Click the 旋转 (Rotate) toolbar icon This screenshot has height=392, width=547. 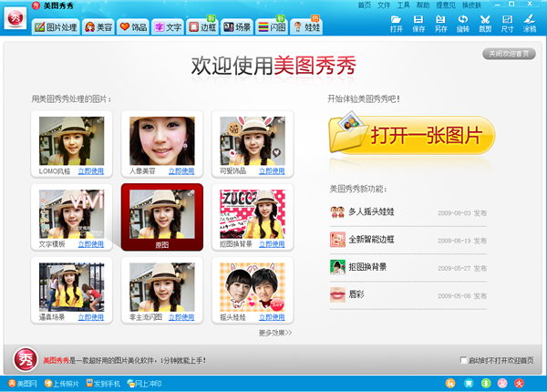pos(463,23)
